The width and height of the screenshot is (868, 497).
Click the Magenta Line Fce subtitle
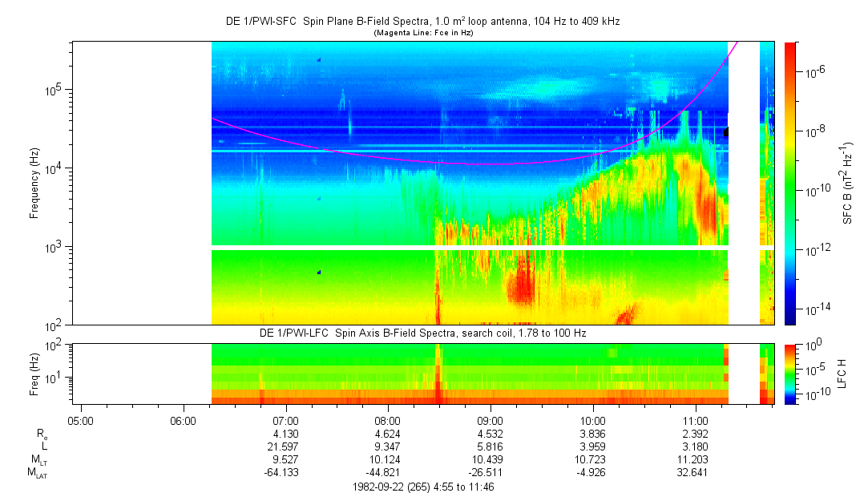[x=423, y=33]
